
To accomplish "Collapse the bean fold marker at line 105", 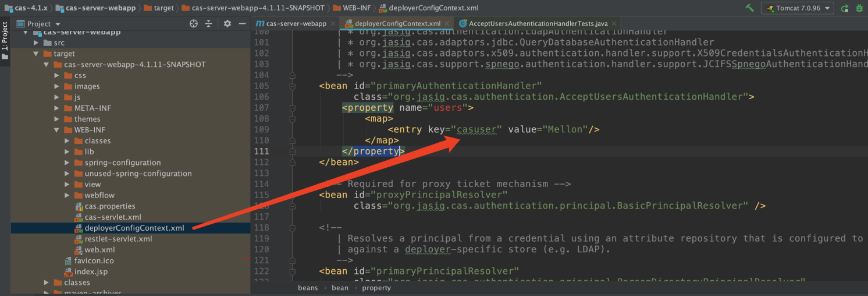I will pyautogui.click(x=292, y=86).
